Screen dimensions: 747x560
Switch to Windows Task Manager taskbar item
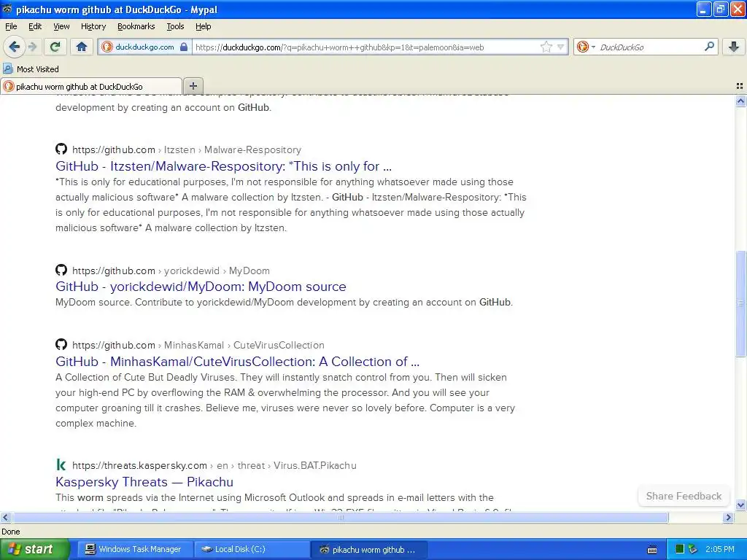point(135,549)
